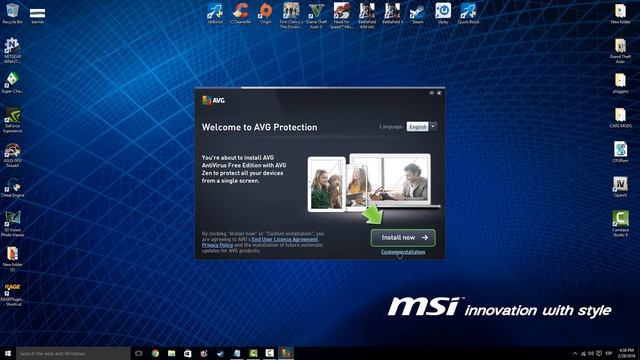640x360 pixels.
Task: Open the Windows Store taskbar icon
Action: coord(188,353)
